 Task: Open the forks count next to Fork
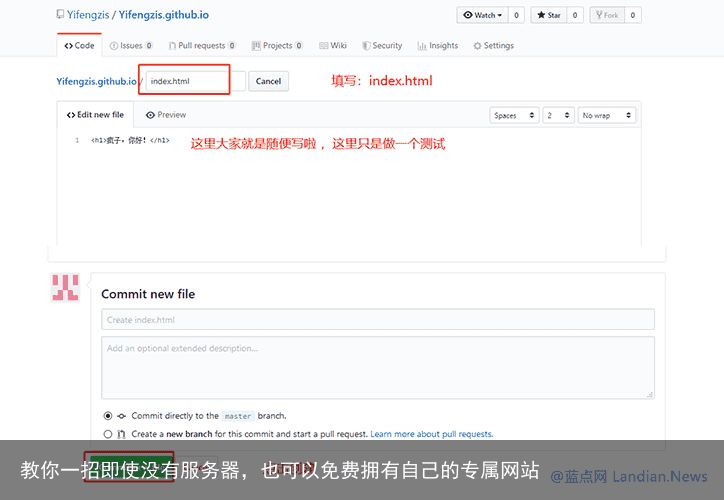coord(633,15)
